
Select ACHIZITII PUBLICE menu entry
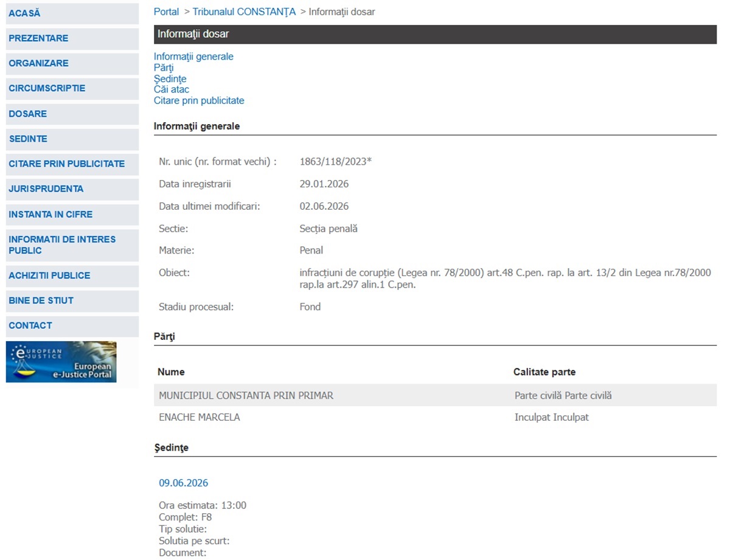coord(72,275)
